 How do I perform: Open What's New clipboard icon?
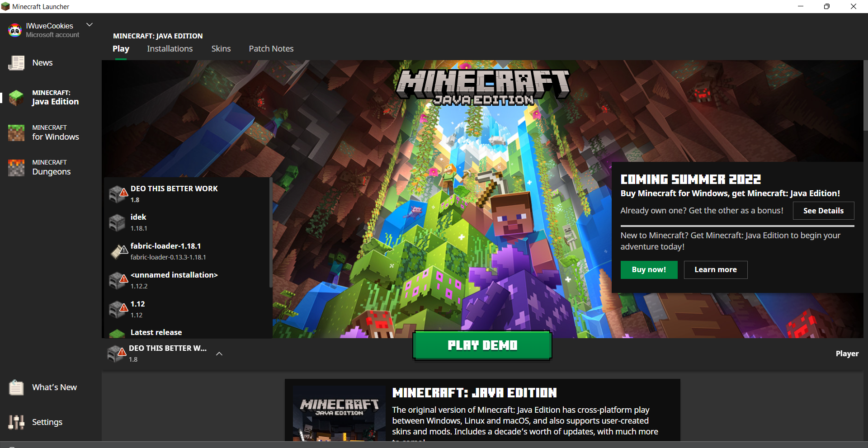coord(16,387)
